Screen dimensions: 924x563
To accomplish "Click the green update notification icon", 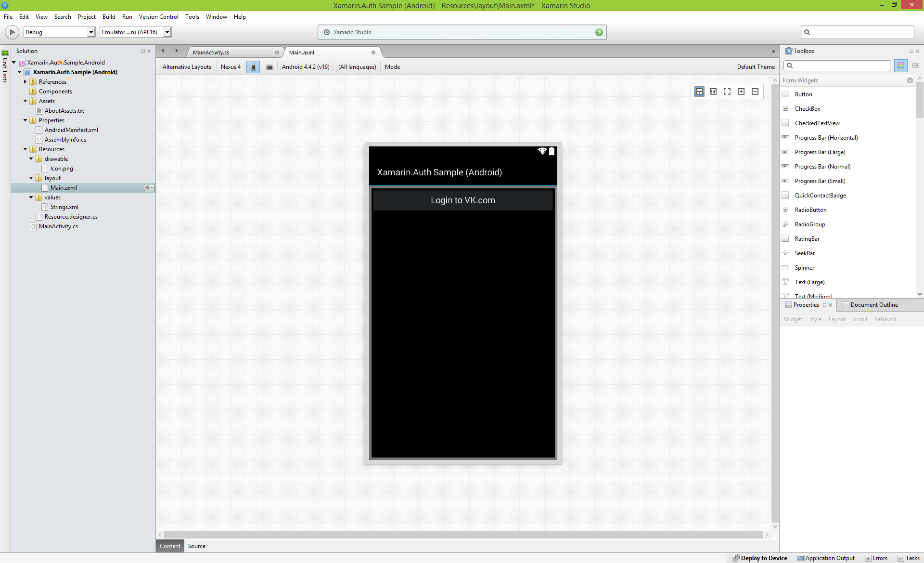I will [599, 32].
